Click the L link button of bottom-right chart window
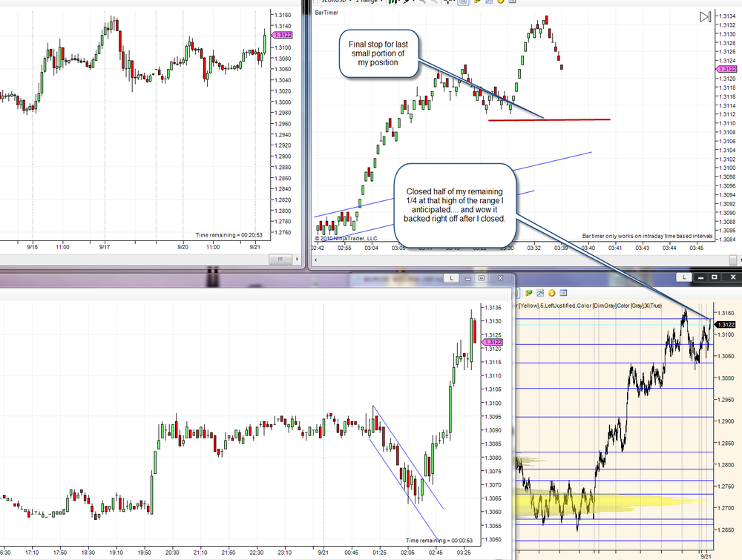This screenshot has width=742, height=560. [x=684, y=277]
